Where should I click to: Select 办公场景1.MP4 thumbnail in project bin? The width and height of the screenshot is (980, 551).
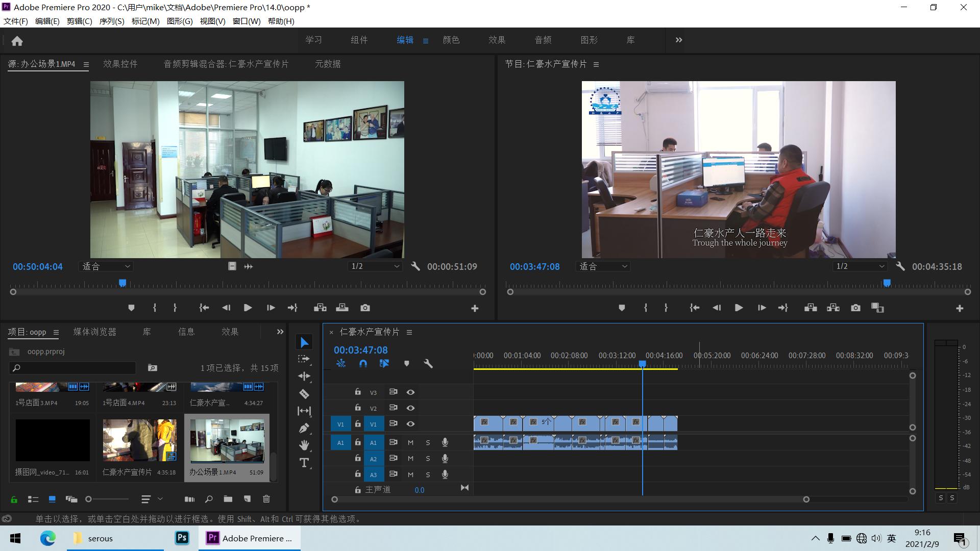pyautogui.click(x=227, y=440)
